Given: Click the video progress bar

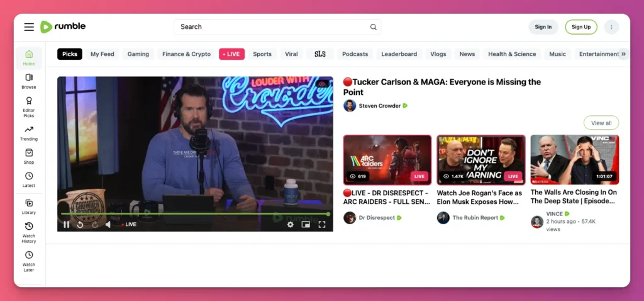Looking at the screenshot, I should pos(195,214).
